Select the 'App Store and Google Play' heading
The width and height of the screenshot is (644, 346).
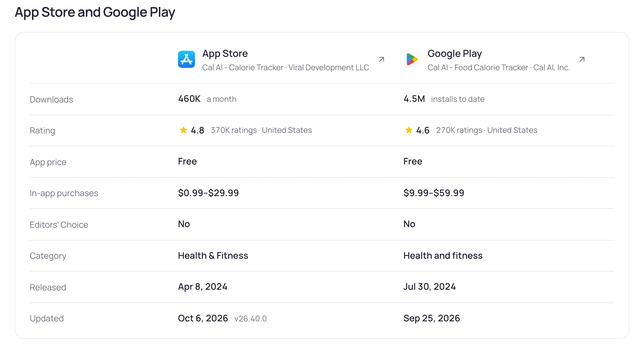point(95,12)
